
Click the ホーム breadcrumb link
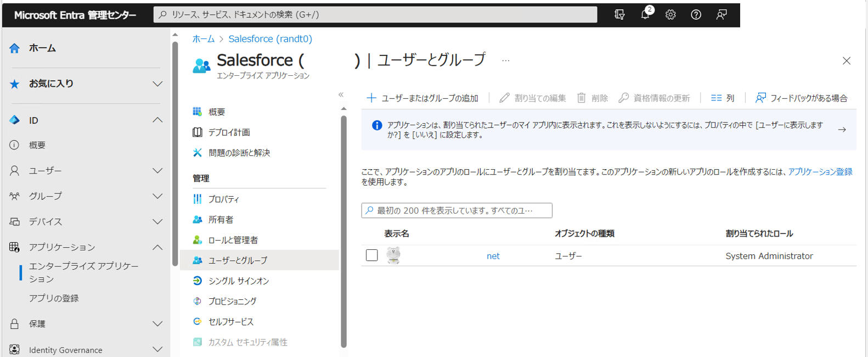pyautogui.click(x=204, y=39)
